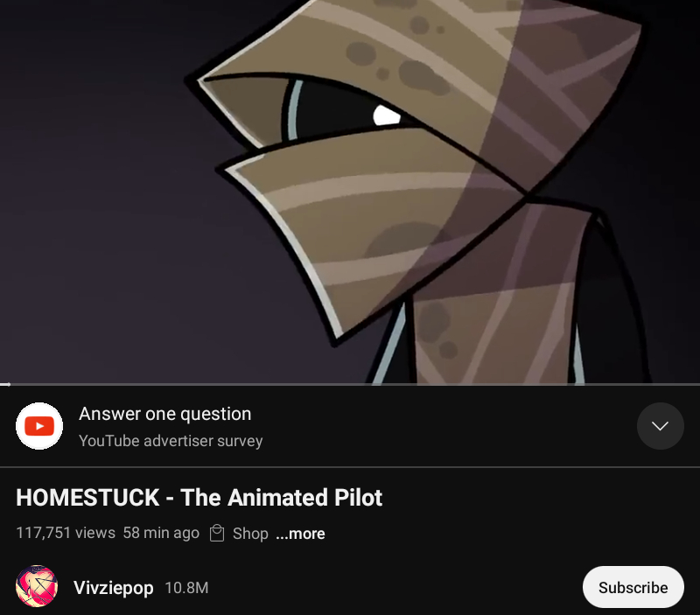Open Vivziepop channel avatar
The width and height of the screenshot is (700, 615).
tap(37, 586)
